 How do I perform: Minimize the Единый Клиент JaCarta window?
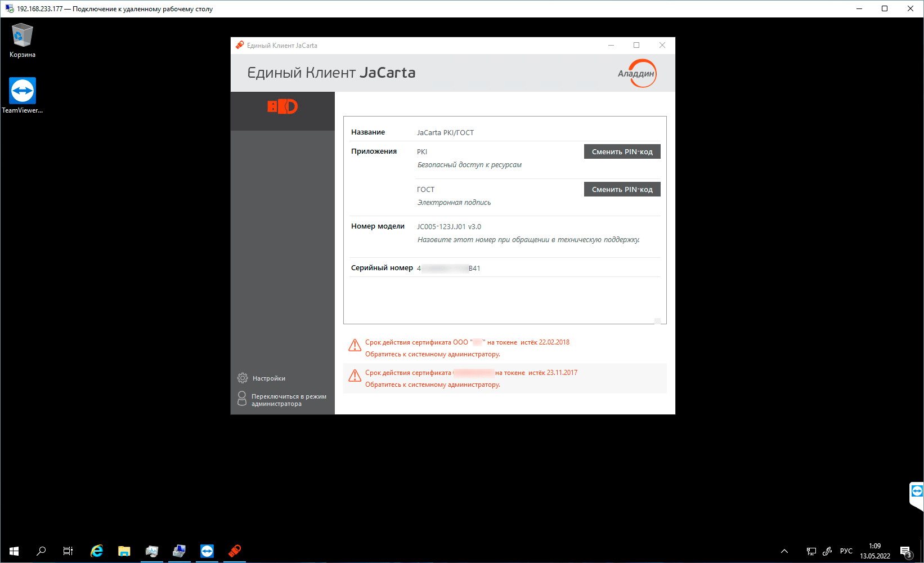611,45
